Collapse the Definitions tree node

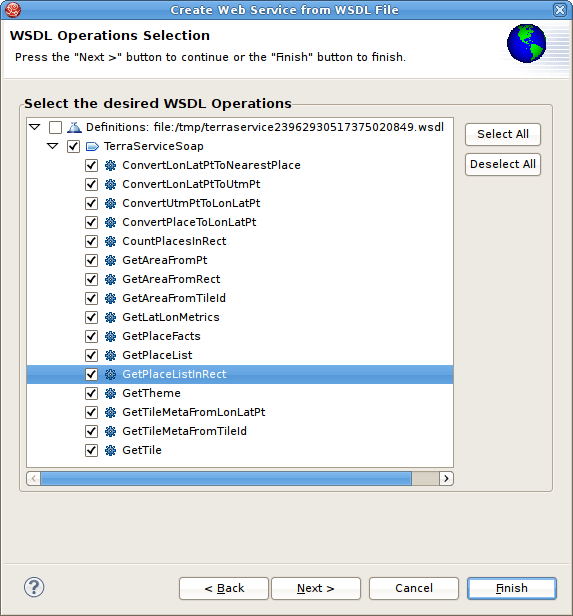[35, 127]
